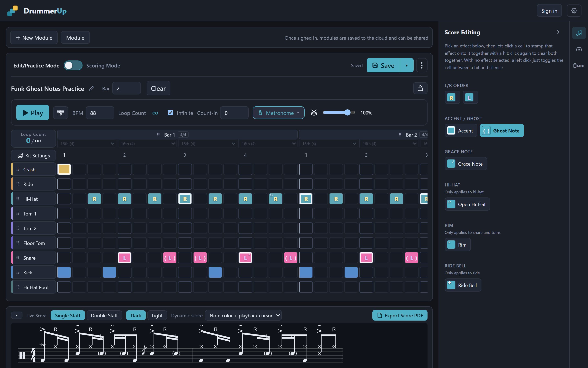Click the Kick row drag handle
Screen dimensions: 588x368
[x=18, y=272]
